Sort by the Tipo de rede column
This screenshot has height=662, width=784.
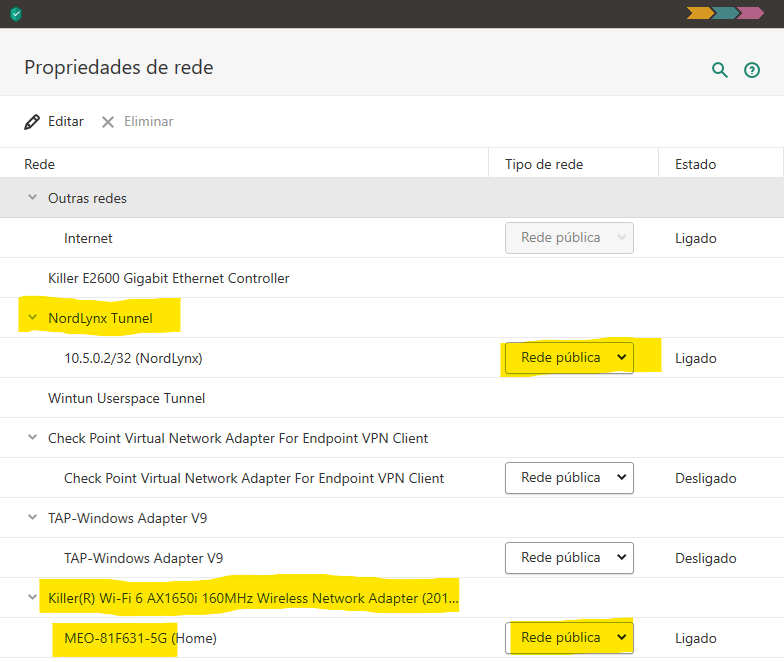tap(544, 164)
